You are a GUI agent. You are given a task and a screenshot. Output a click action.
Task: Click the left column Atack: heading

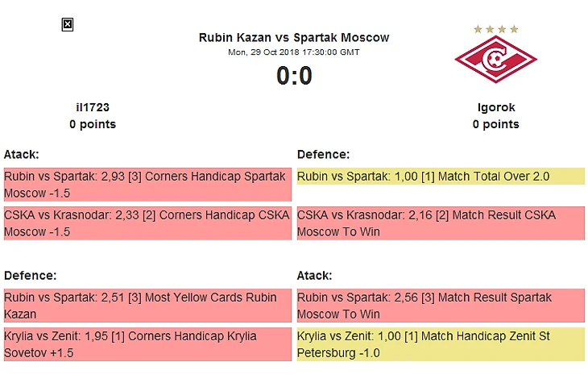22,154
